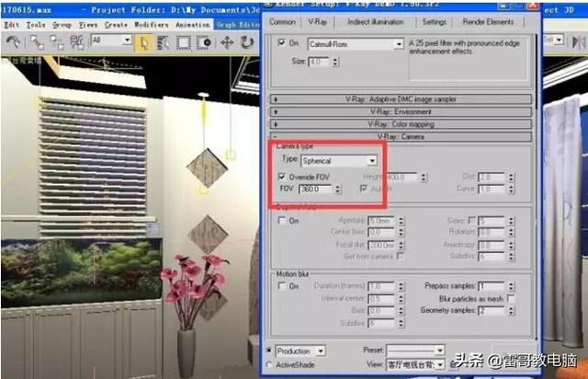The height and width of the screenshot is (379, 588).
Task: Adjust the filter Size spinner arrows
Action: click(335, 62)
